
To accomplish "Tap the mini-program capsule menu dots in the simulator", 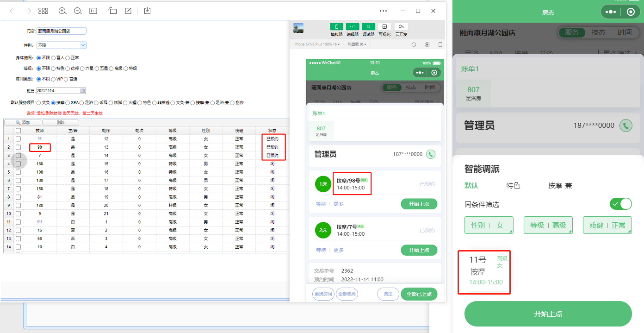I will (420, 73).
